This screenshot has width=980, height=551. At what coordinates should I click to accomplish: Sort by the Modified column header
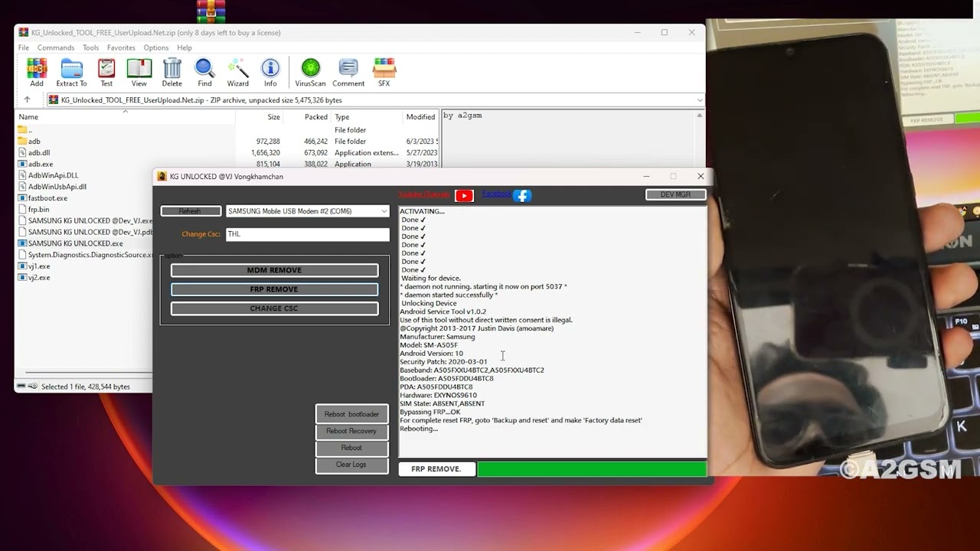pos(420,117)
